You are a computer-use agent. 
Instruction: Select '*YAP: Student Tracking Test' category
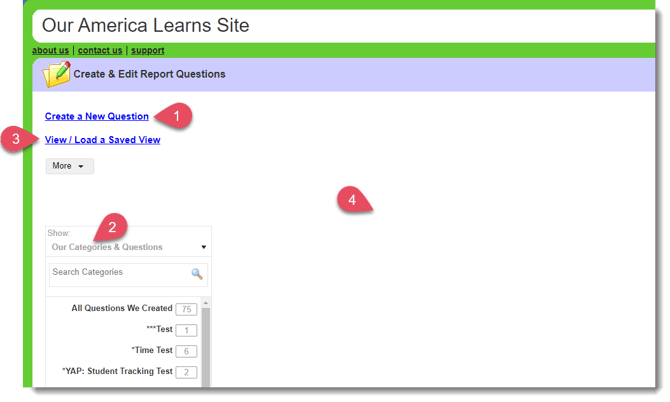[x=117, y=372]
